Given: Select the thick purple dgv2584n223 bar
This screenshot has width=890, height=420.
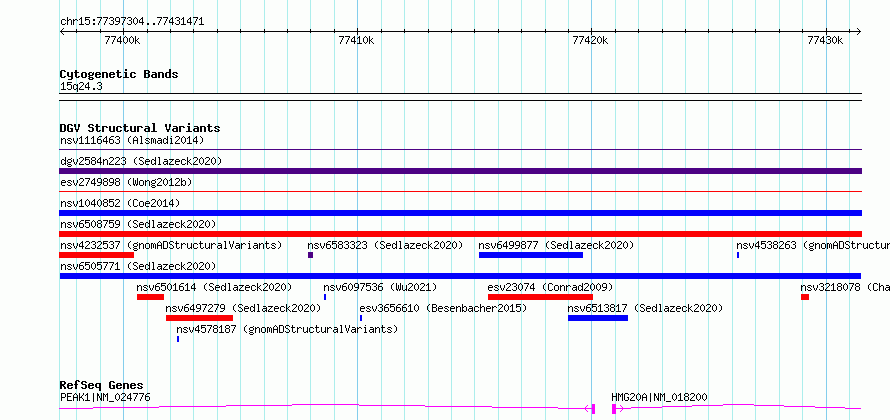Looking at the screenshot, I should [x=460, y=171].
